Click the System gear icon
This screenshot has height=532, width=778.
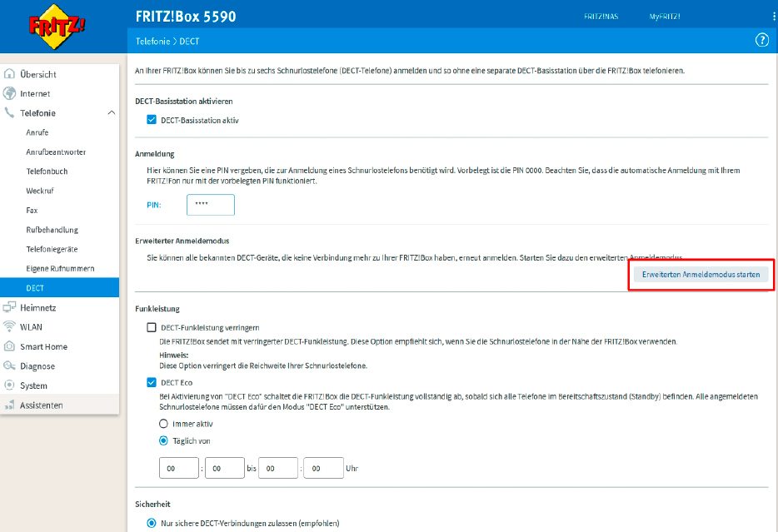[x=9, y=385]
